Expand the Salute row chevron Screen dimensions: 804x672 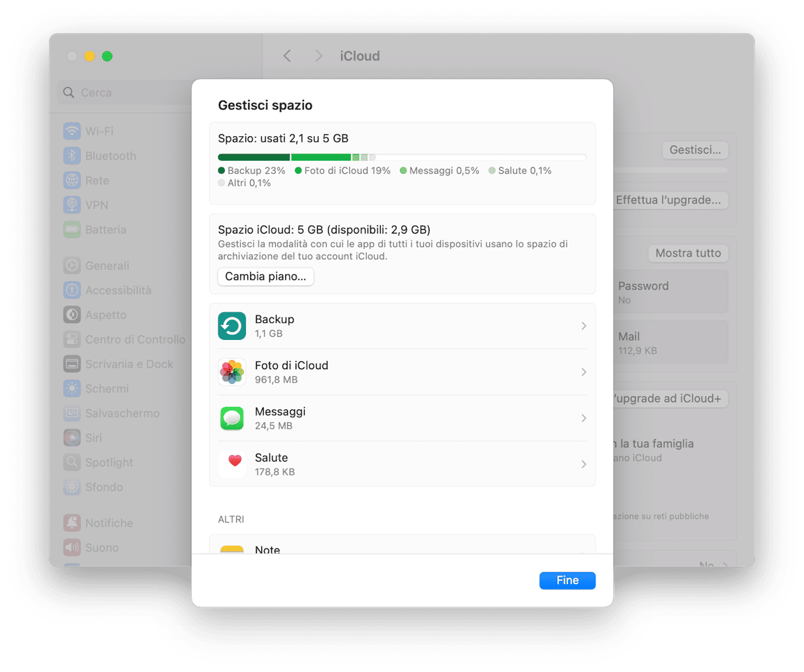coord(584,464)
